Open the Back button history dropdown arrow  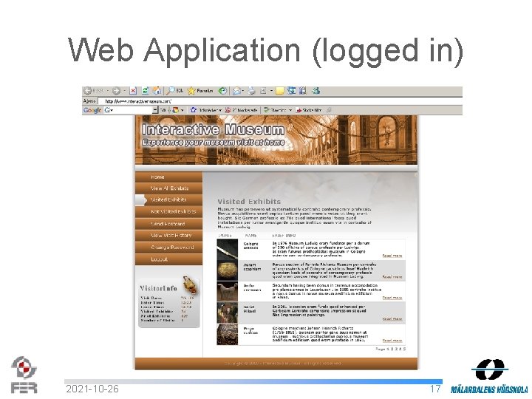tap(108, 91)
